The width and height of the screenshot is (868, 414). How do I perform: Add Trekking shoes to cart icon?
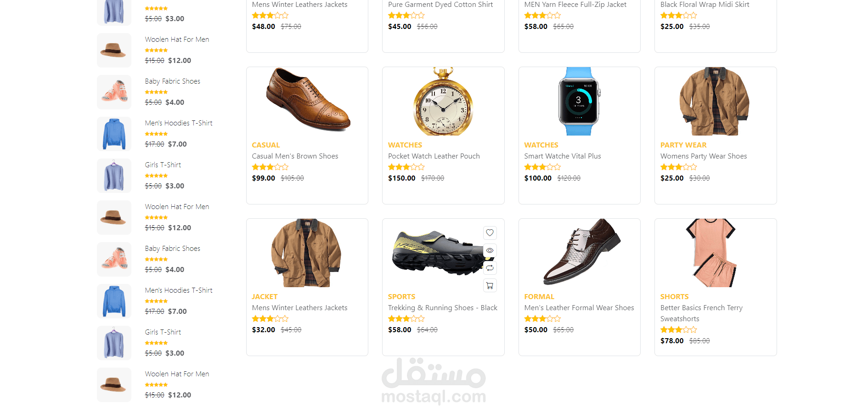490,285
